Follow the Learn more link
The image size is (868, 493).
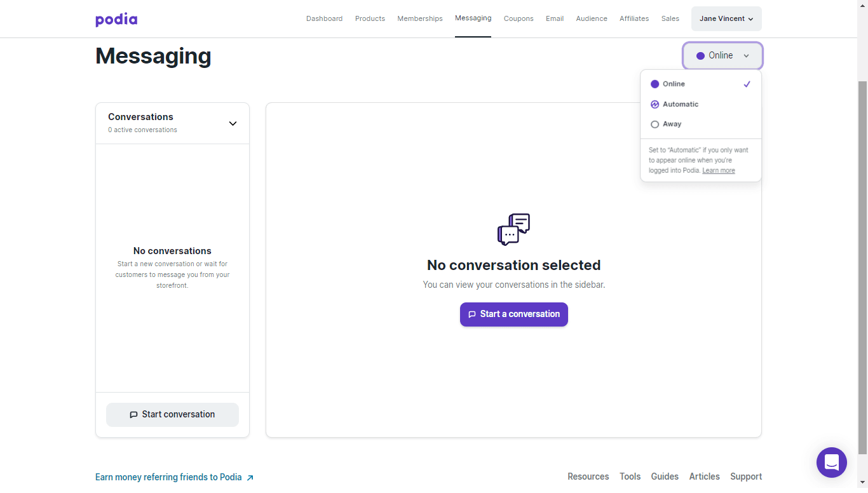pyautogui.click(x=719, y=171)
